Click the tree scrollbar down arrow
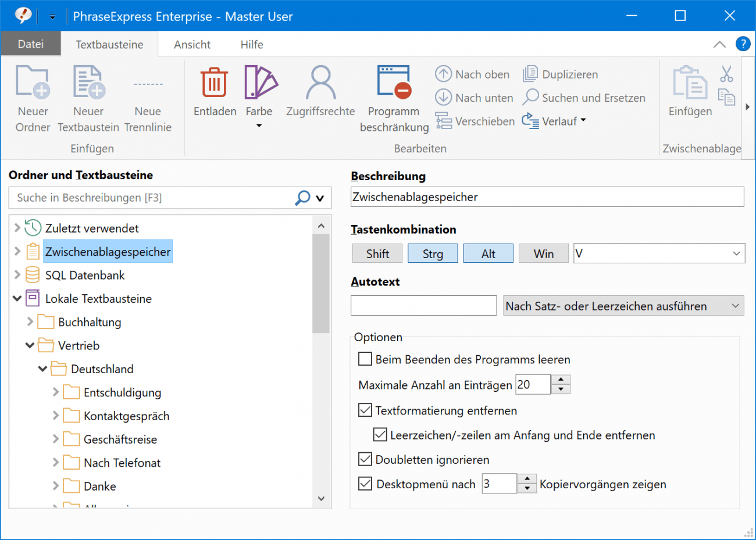The image size is (756, 540). pos(321,498)
